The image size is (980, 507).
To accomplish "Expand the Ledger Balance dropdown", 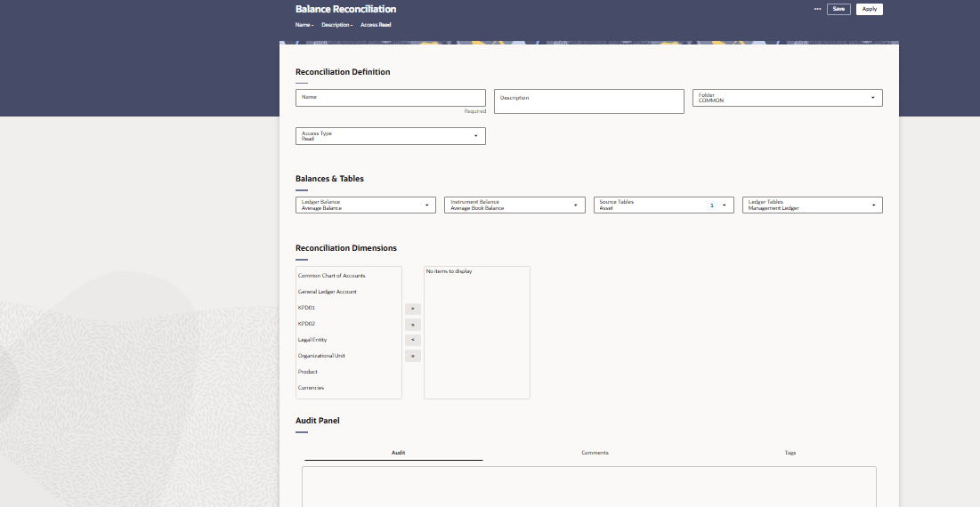I will (x=365, y=205).
